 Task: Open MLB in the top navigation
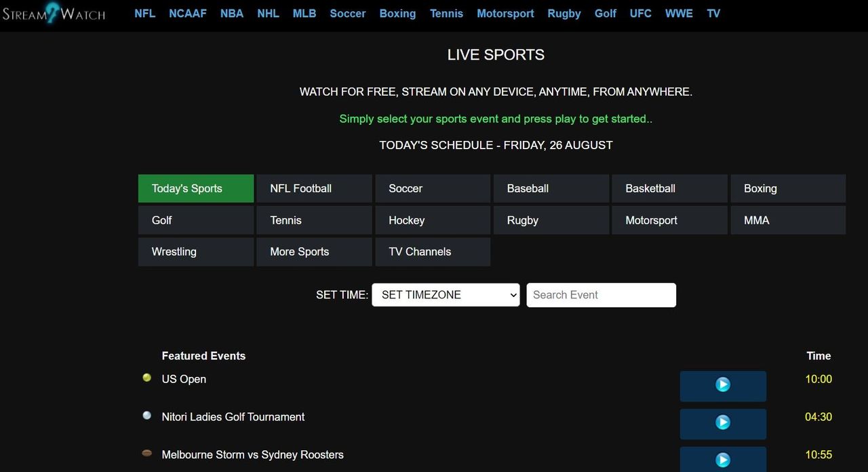pos(304,14)
